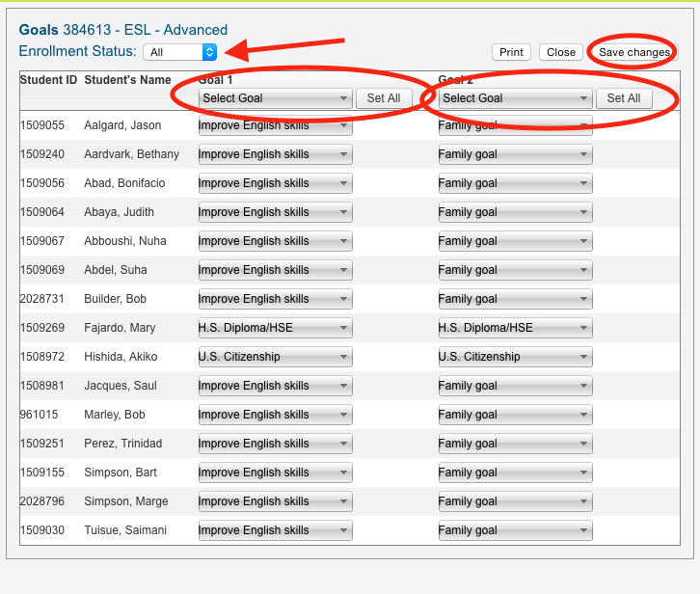Click Set All for Goal 1
Image resolution: width=700 pixels, height=594 pixels.
[x=384, y=98]
